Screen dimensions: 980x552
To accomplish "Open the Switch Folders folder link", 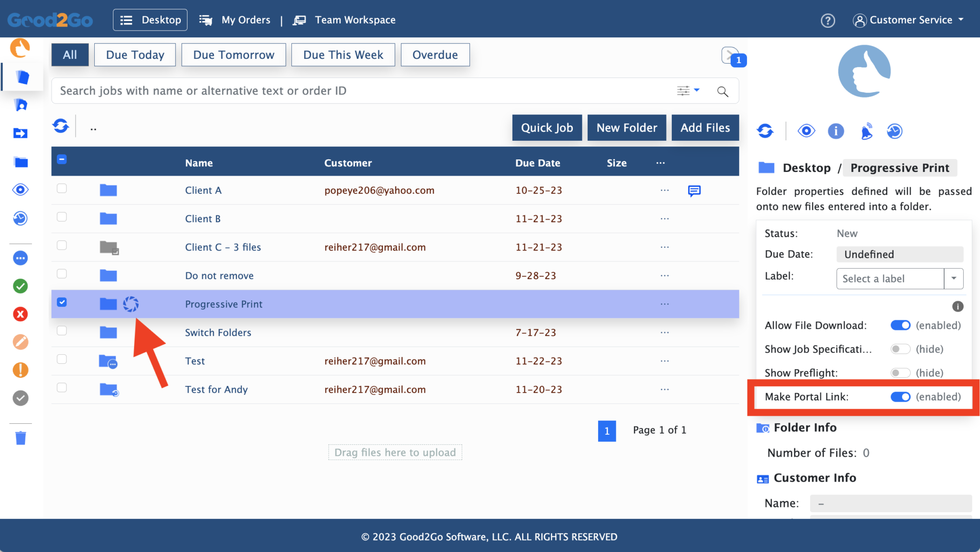I will (x=218, y=332).
